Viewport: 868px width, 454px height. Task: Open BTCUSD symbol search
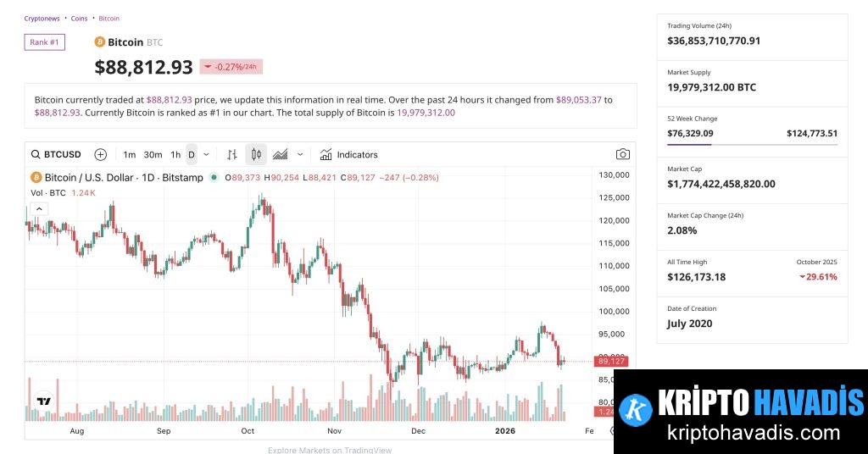57,154
